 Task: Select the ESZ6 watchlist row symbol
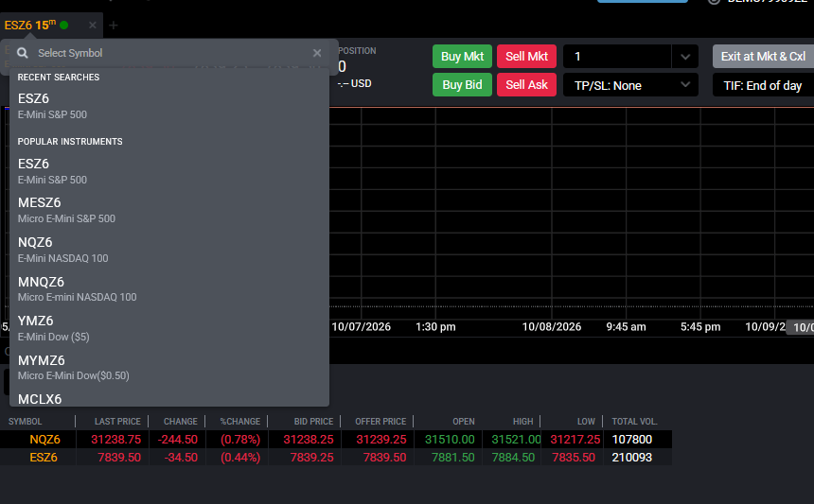[44, 458]
